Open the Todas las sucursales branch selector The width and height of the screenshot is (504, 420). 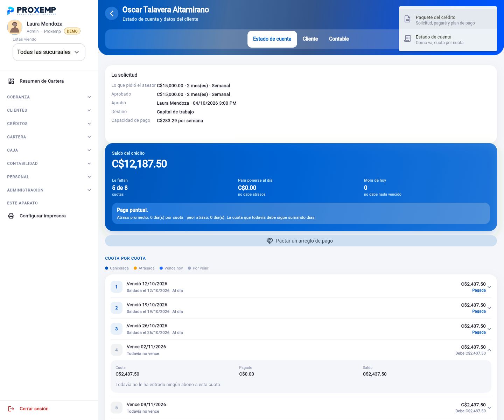click(x=49, y=52)
